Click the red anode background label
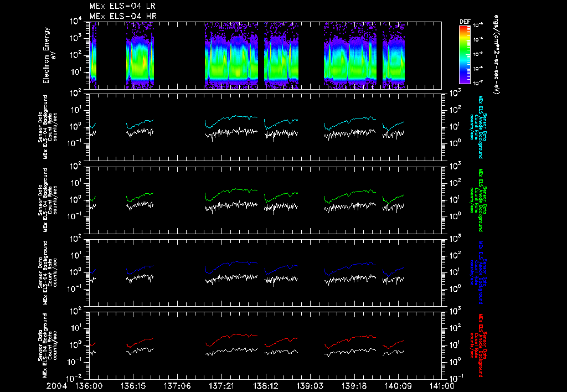Image resolution: width=567 pixels, height=392 pixels. (478, 345)
